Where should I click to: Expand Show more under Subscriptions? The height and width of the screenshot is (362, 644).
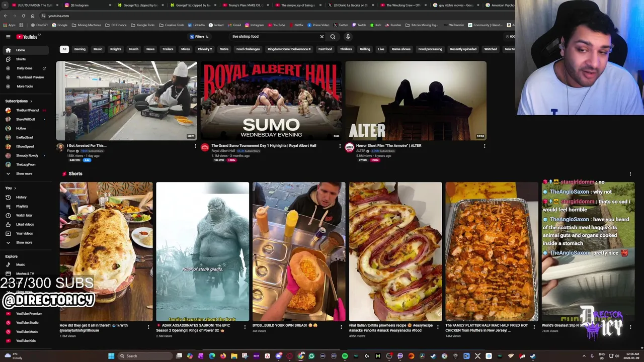(24, 173)
